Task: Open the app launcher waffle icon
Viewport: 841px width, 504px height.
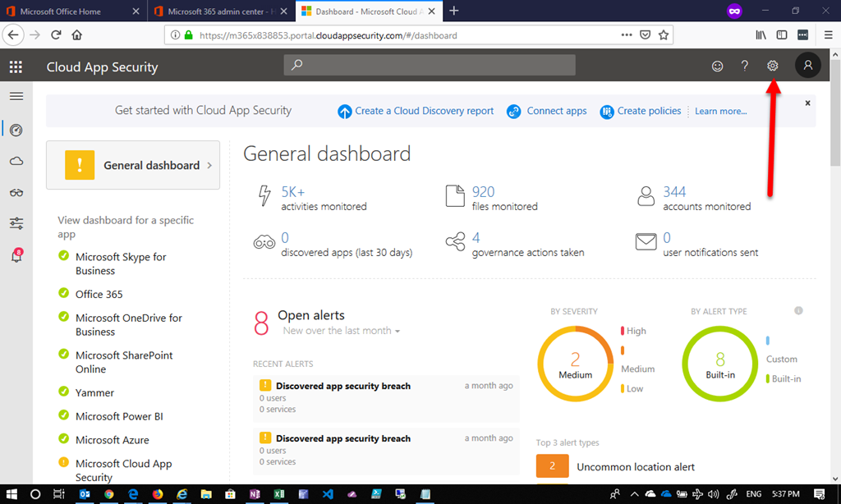Action: point(16,67)
